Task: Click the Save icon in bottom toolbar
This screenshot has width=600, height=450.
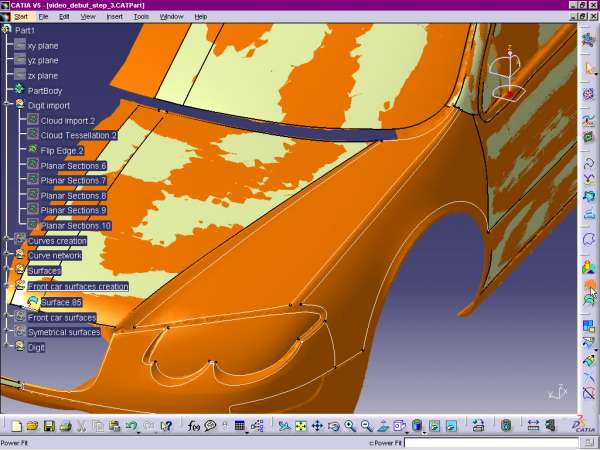Action: pyautogui.click(x=48, y=426)
